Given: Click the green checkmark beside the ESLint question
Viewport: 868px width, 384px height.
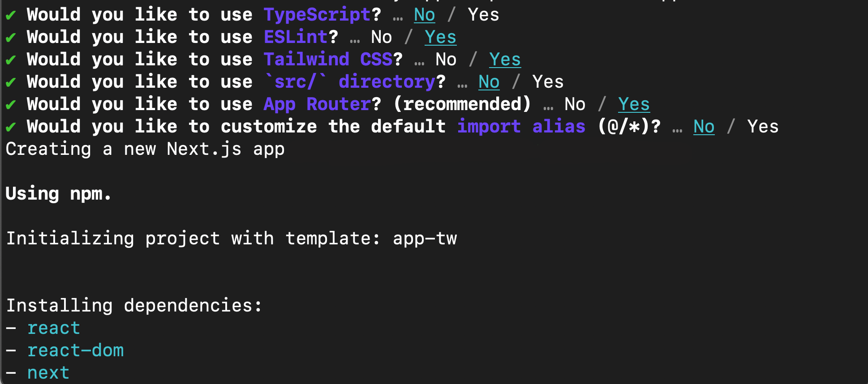Looking at the screenshot, I should pyautogui.click(x=11, y=38).
